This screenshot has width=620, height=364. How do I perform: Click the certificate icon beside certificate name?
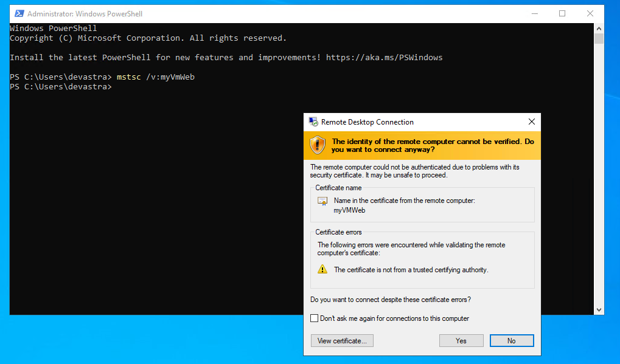coord(322,201)
